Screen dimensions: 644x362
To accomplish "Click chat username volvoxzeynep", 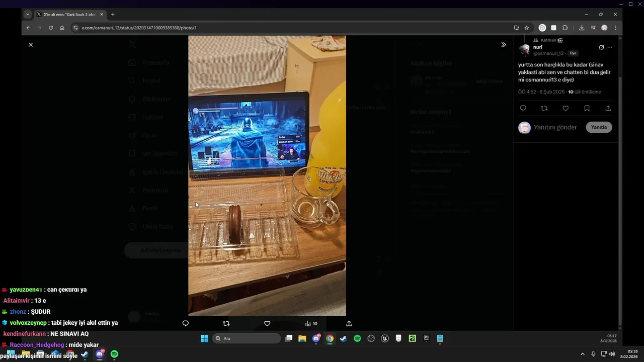I will pos(28,323).
